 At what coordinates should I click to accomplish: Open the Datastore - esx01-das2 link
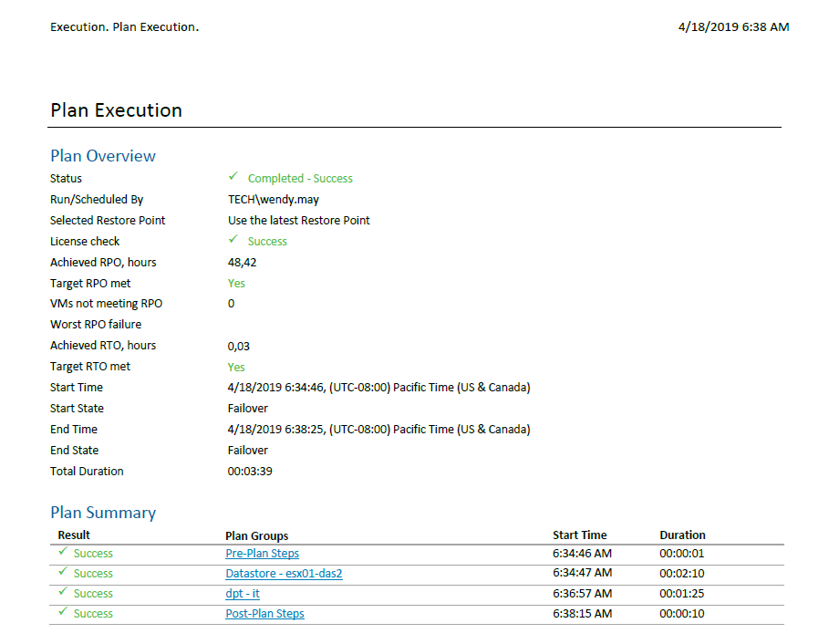(x=284, y=574)
